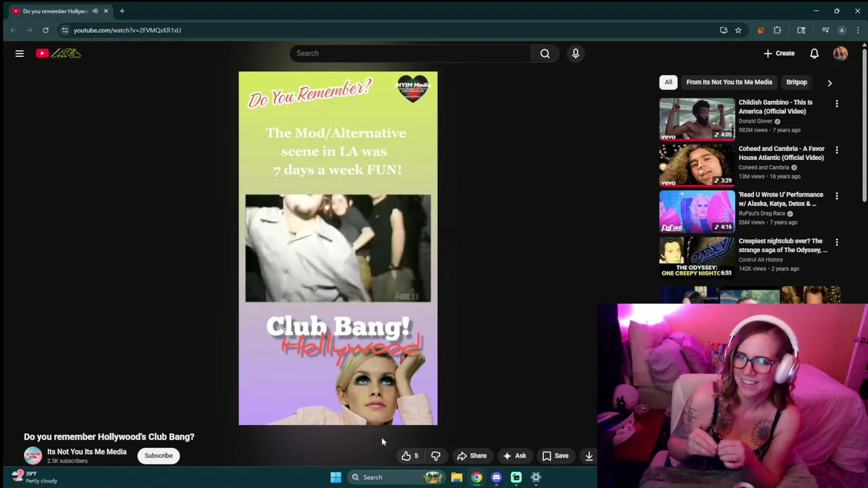Subscribe to Its Not You Its Me Media
Screen dimensions: 868x488
[x=159, y=455]
